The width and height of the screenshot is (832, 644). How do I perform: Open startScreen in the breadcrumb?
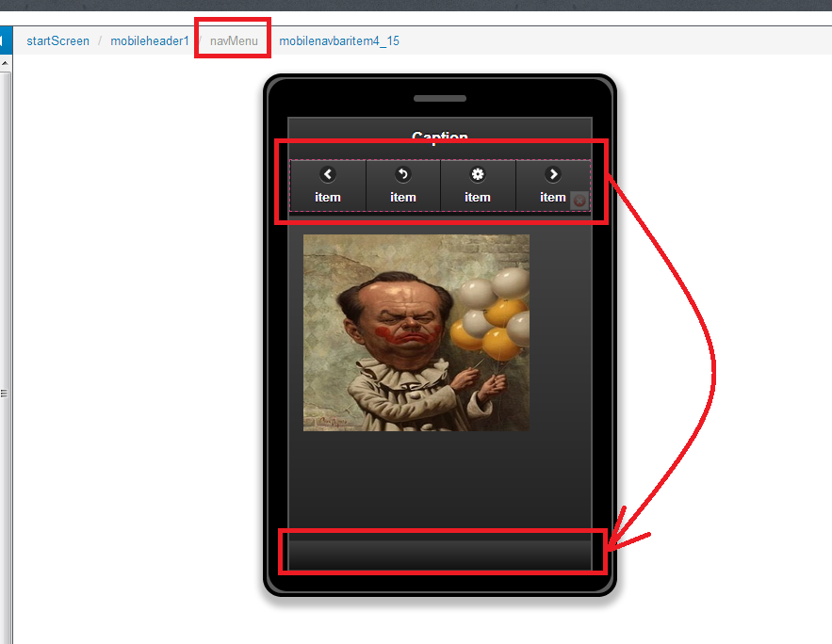click(57, 40)
